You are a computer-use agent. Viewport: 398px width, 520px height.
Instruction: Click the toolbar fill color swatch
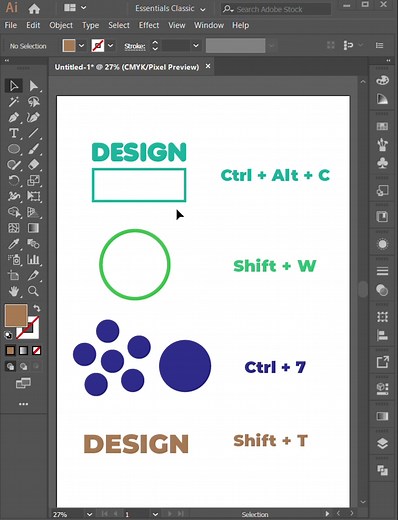coord(16,315)
